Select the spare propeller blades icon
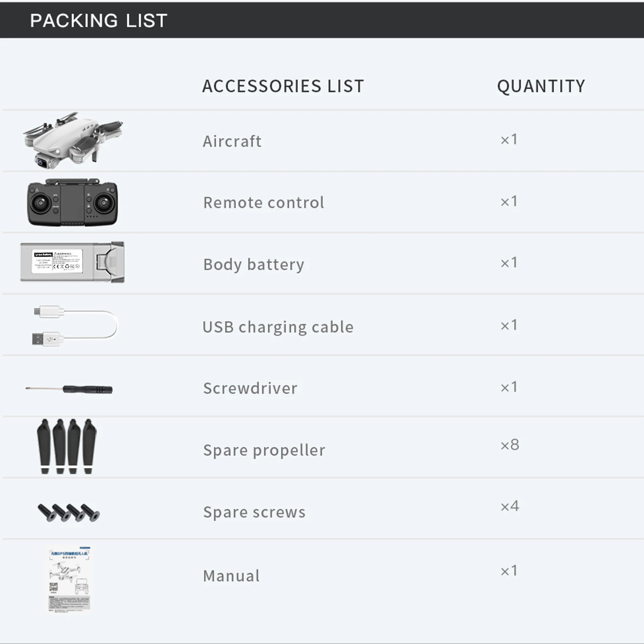Image resolution: width=644 pixels, height=644 pixels. click(x=67, y=446)
